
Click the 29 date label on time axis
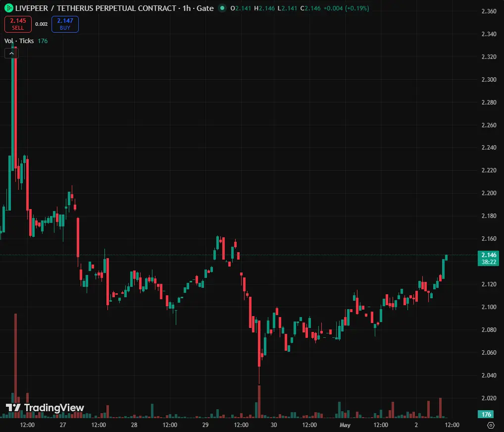(205, 425)
